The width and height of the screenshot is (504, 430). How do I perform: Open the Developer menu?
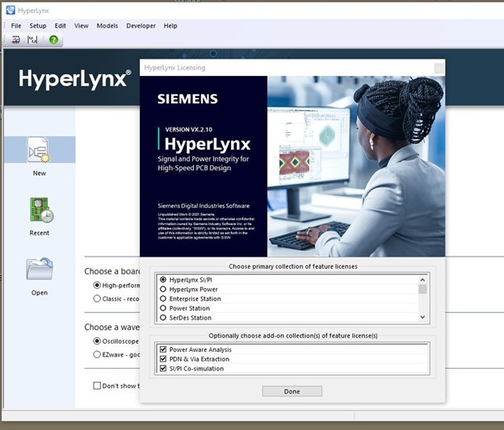141,26
